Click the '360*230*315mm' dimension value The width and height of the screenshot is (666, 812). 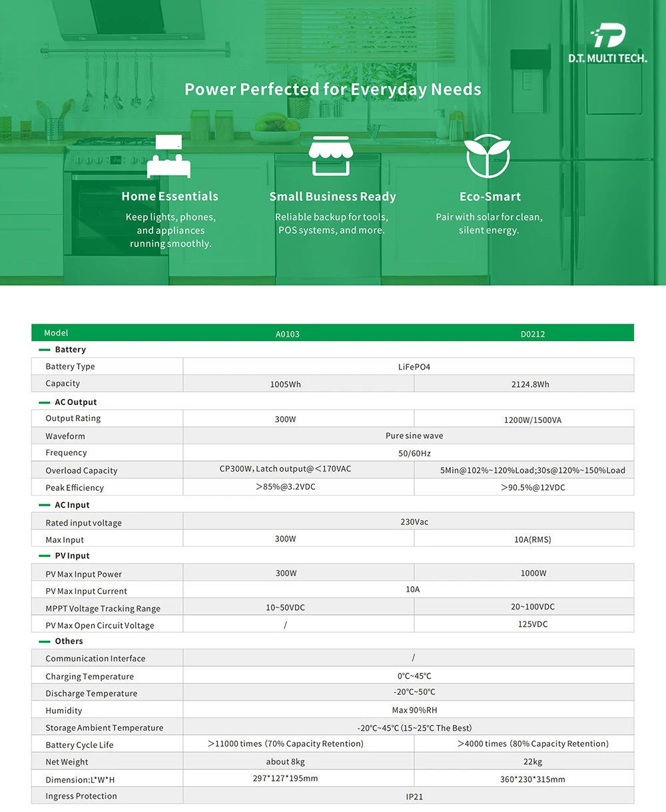533,779
